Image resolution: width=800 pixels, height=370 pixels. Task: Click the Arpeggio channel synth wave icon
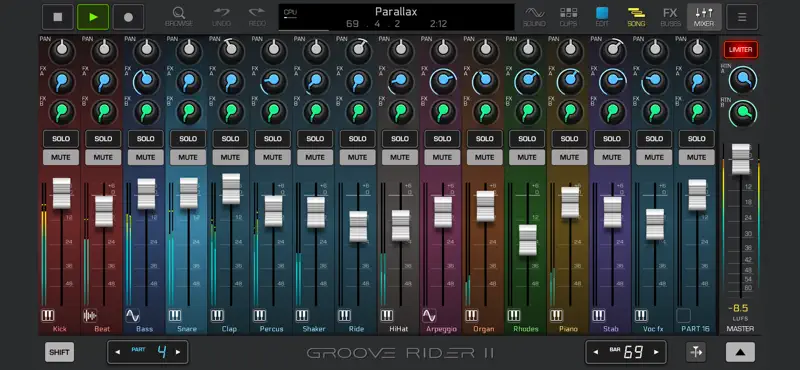point(429,315)
